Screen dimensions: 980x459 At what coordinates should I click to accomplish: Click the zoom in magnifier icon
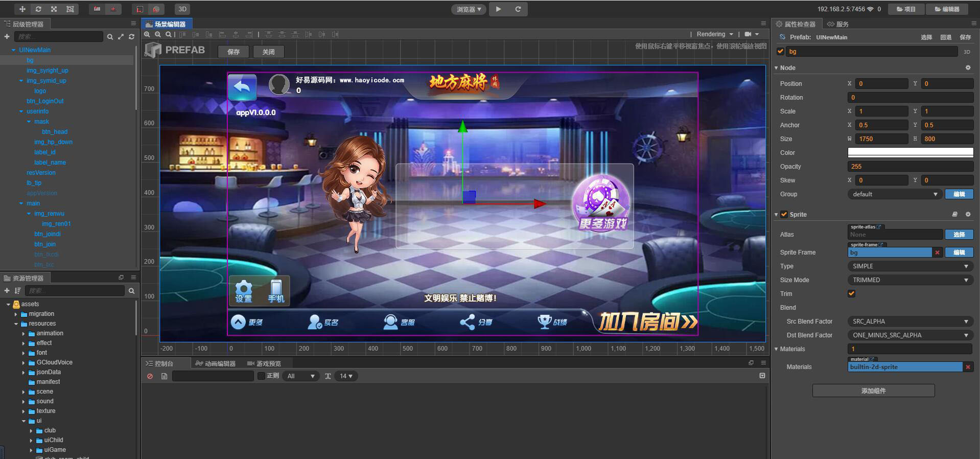(x=147, y=34)
